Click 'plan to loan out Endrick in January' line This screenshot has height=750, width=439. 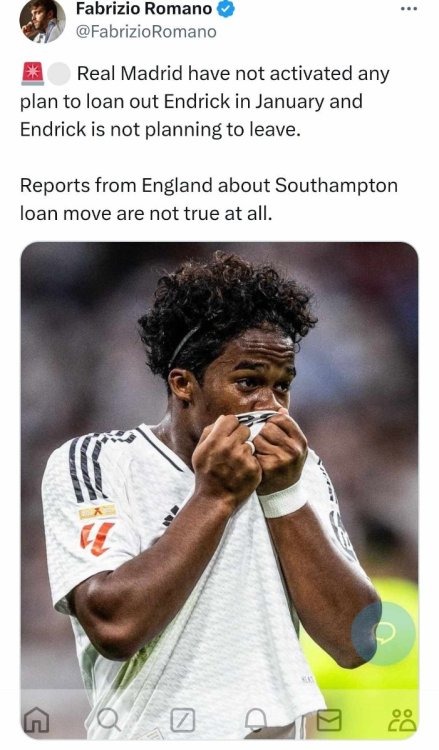(x=191, y=102)
